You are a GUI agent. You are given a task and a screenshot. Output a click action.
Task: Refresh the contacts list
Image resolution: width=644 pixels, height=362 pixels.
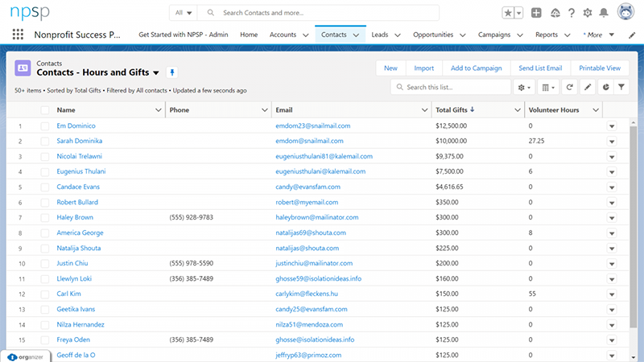[x=569, y=87]
